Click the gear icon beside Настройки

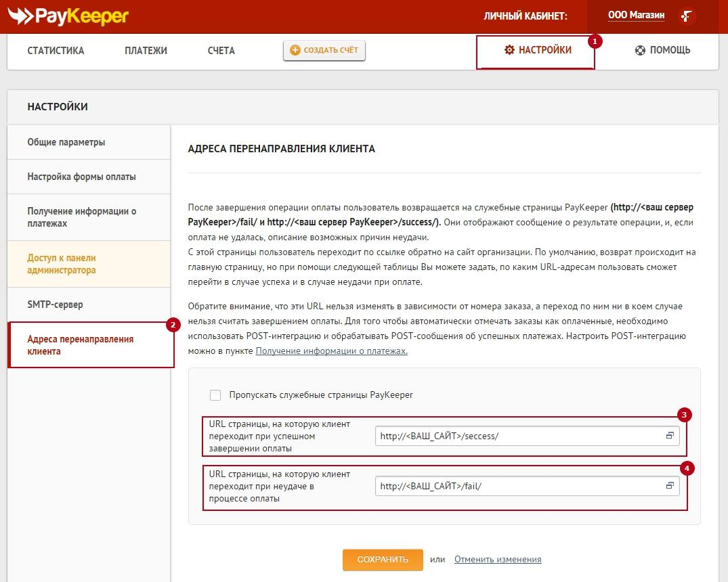pos(509,50)
